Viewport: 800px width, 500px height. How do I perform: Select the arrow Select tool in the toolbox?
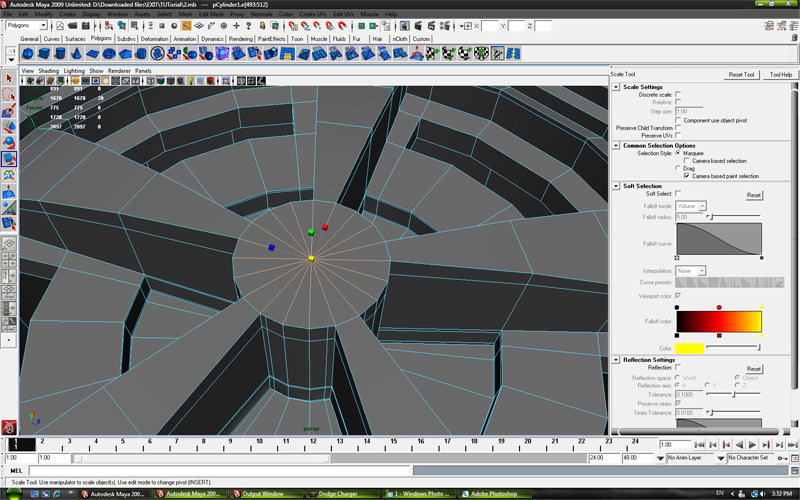pyautogui.click(x=8, y=78)
